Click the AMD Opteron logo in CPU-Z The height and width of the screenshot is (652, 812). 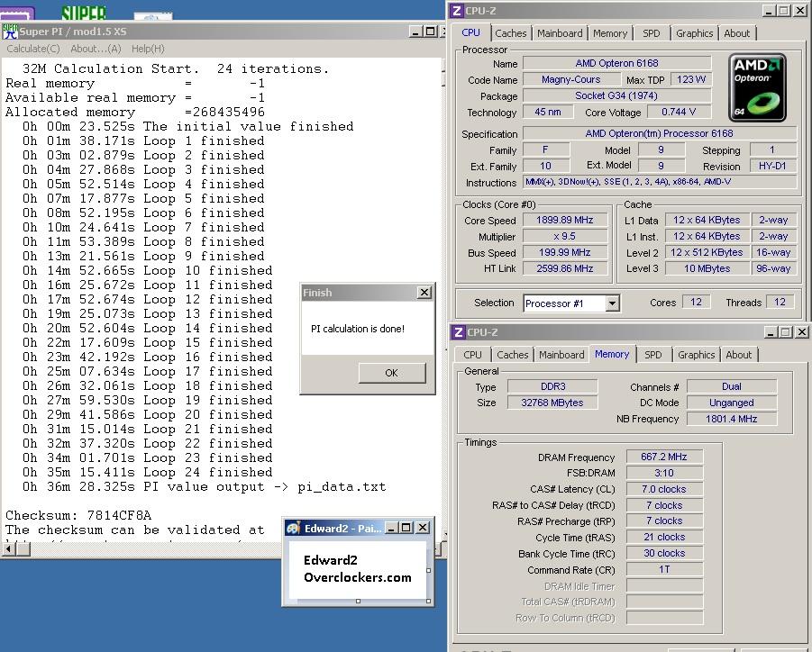coord(757,88)
